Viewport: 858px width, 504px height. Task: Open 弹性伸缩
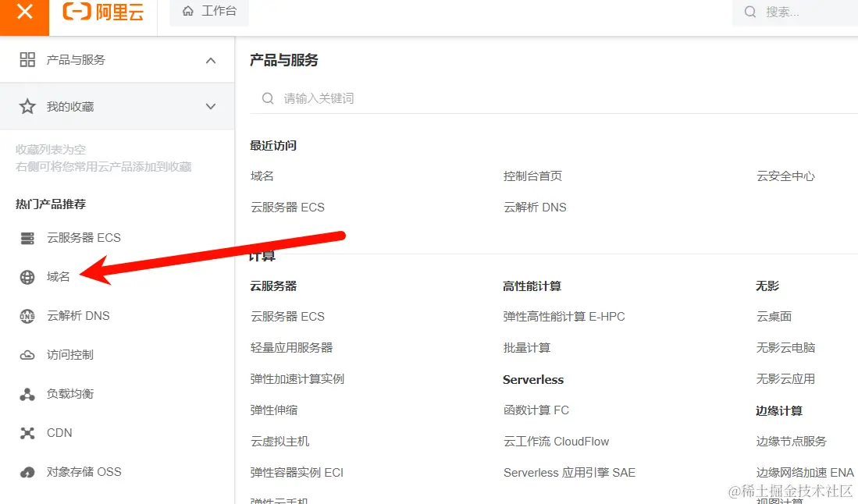point(273,410)
